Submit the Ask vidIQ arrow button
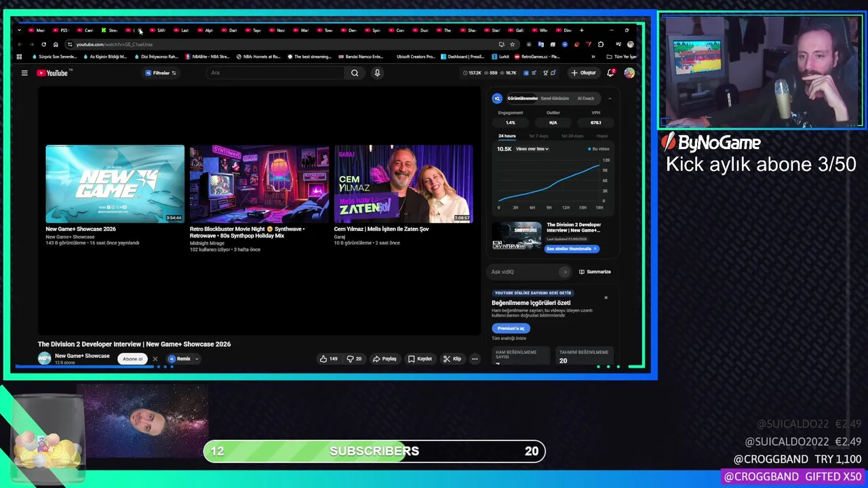 [x=565, y=272]
